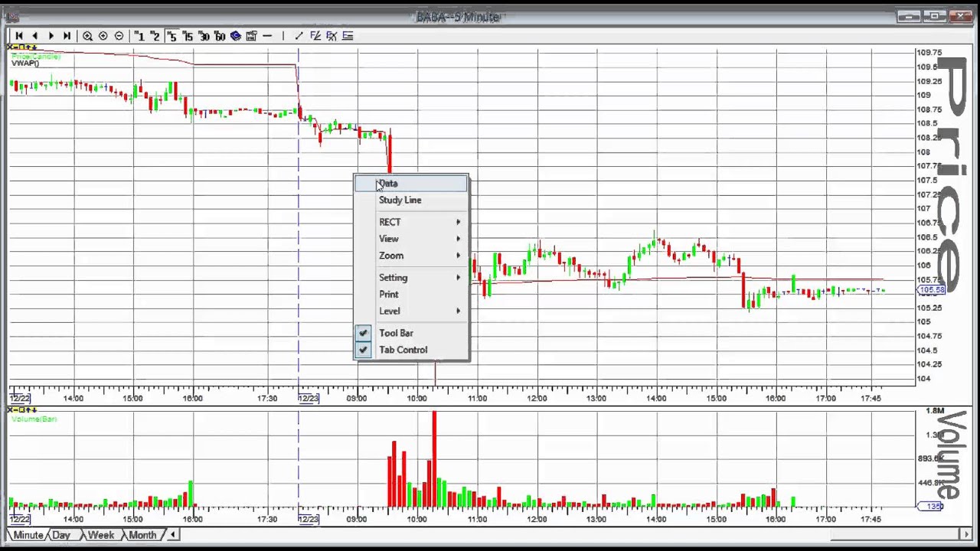
Task: Uncheck the Tool Bar option
Action: pyautogui.click(x=411, y=333)
